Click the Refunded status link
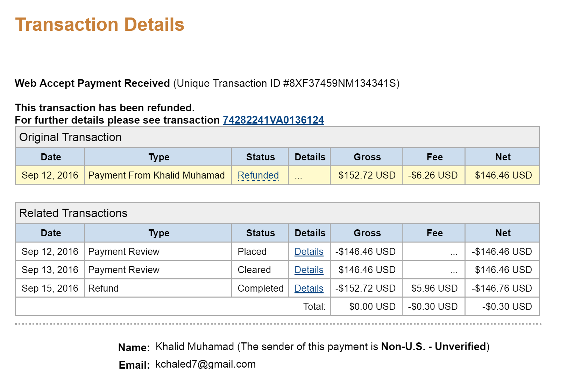This screenshot has width=588, height=369. [258, 175]
